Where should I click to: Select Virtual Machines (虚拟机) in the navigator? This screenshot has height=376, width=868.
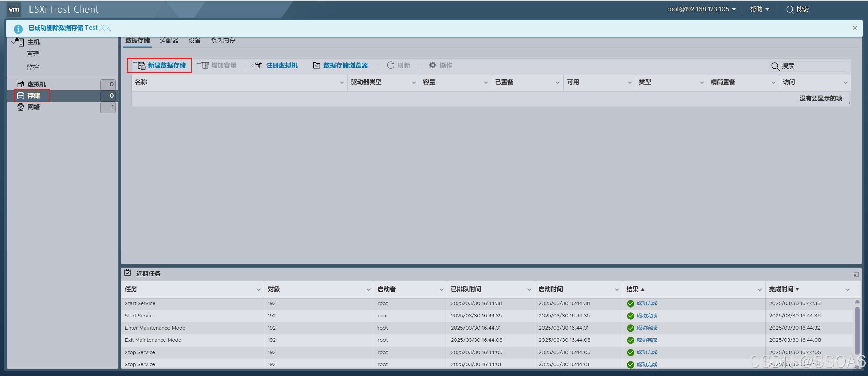click(37, 84)
